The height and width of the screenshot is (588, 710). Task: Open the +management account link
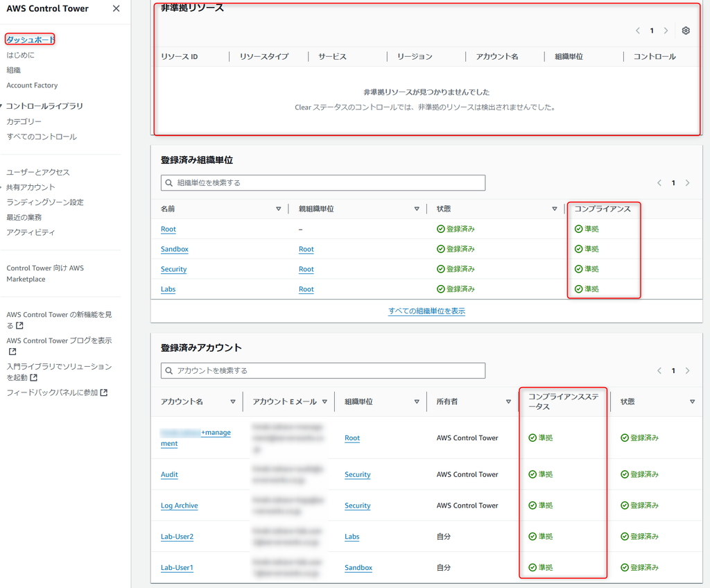tap(196, 438)
